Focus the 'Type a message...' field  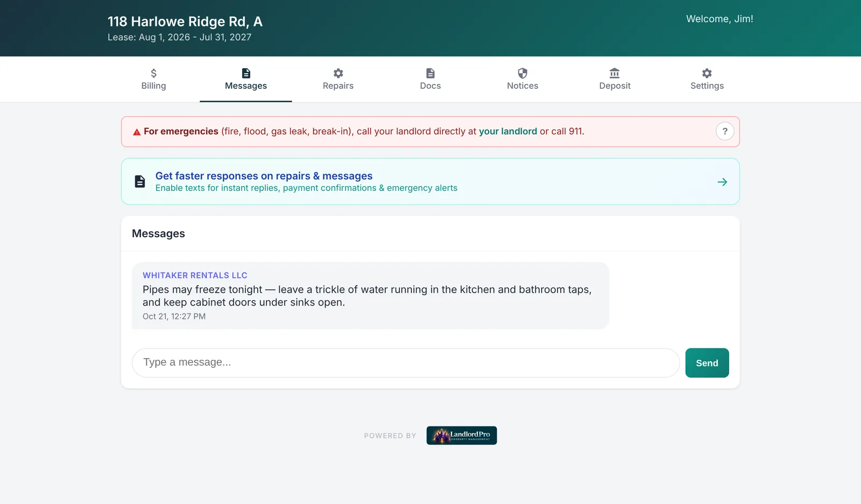point(406,363)
